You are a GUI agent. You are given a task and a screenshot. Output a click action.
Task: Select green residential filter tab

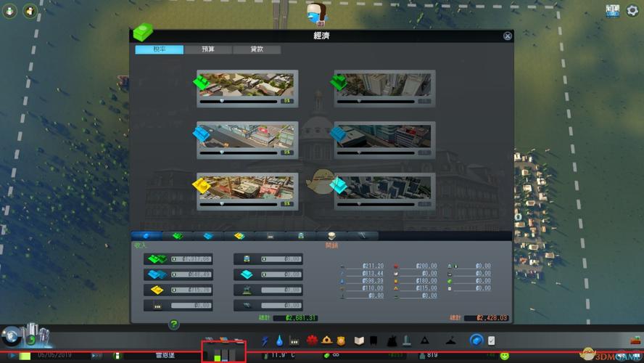click(x=178, y=236)
